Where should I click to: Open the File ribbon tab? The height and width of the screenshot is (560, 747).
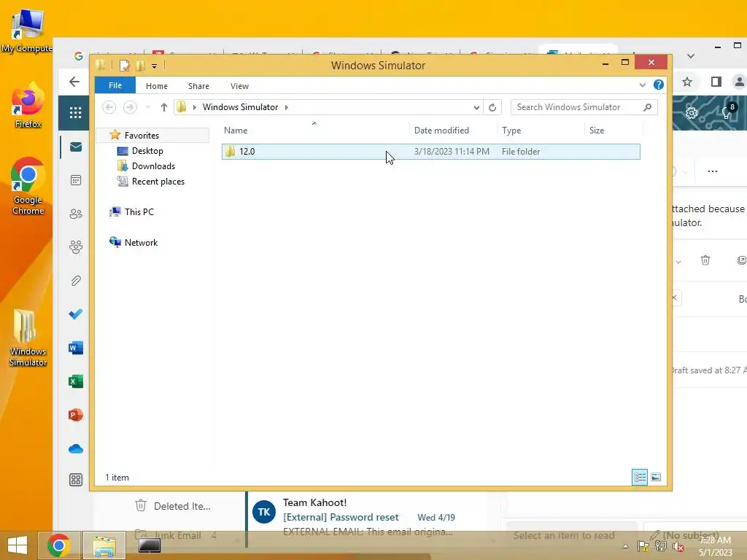[115, 85]
